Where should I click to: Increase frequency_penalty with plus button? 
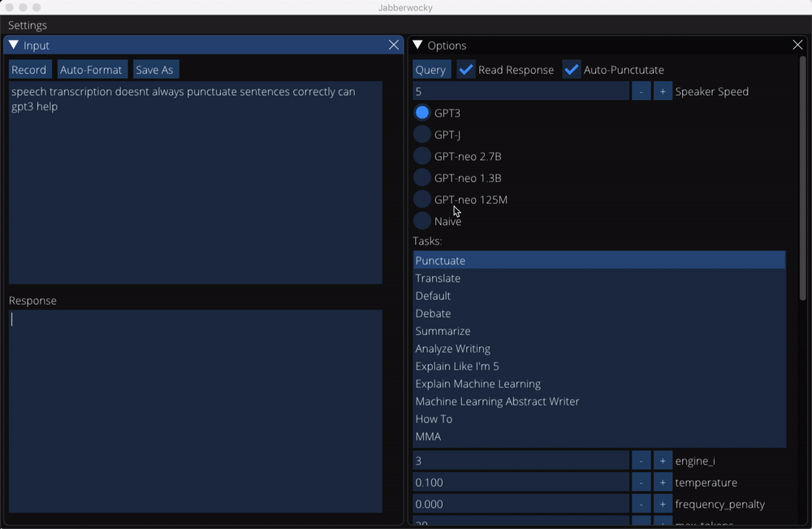pos(663,504)
